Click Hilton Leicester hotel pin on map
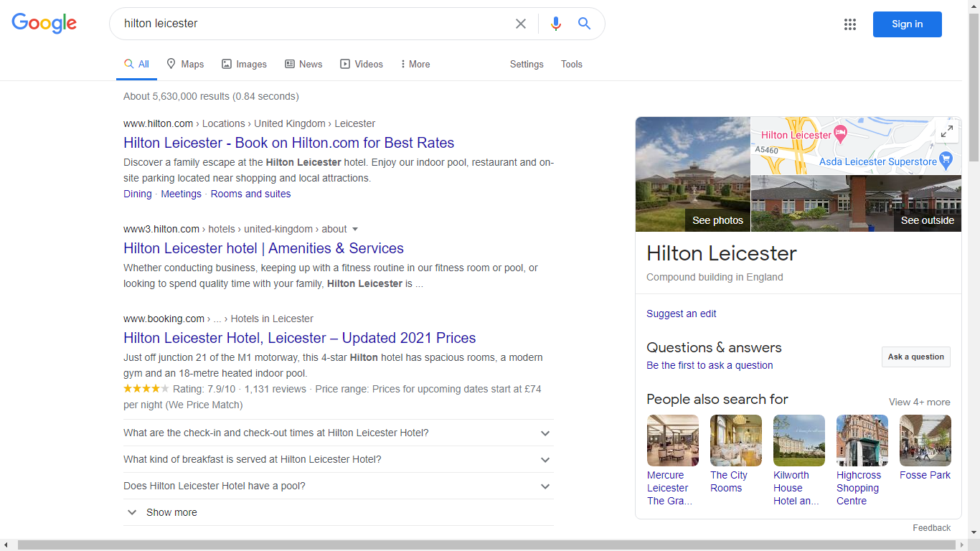 841,134
